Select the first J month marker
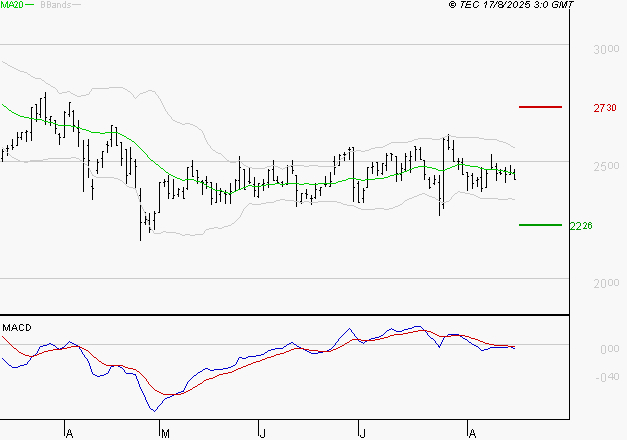The width and height of the screenshot is (627, 440). (x=261, y=433)
